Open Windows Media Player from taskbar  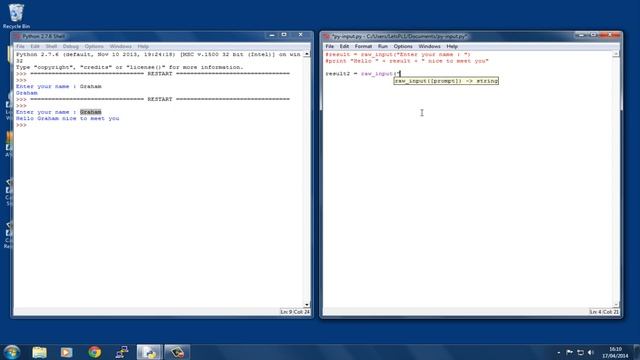coord(67,352)
